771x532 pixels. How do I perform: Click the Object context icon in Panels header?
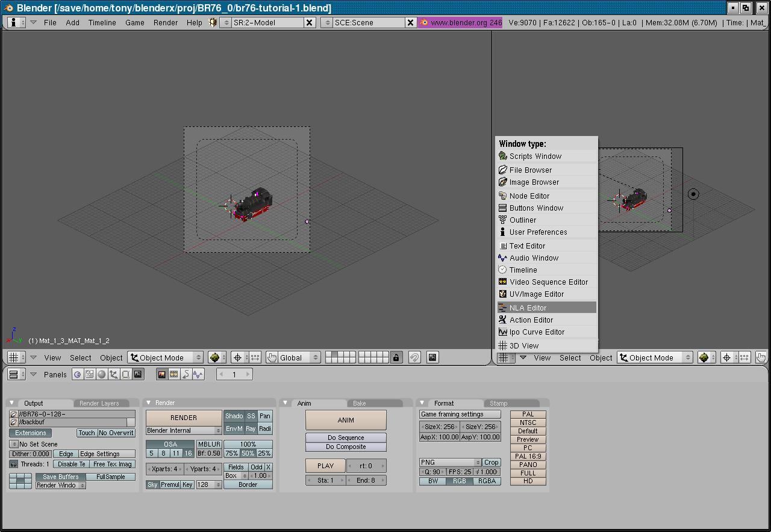pyautogui.click(x=113, y=374)
